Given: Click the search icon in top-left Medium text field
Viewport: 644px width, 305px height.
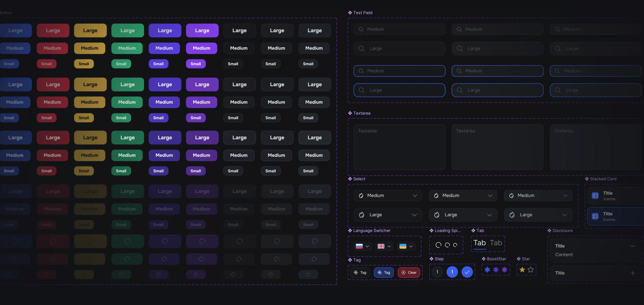Looking at the screenshot, I should 361,29.
